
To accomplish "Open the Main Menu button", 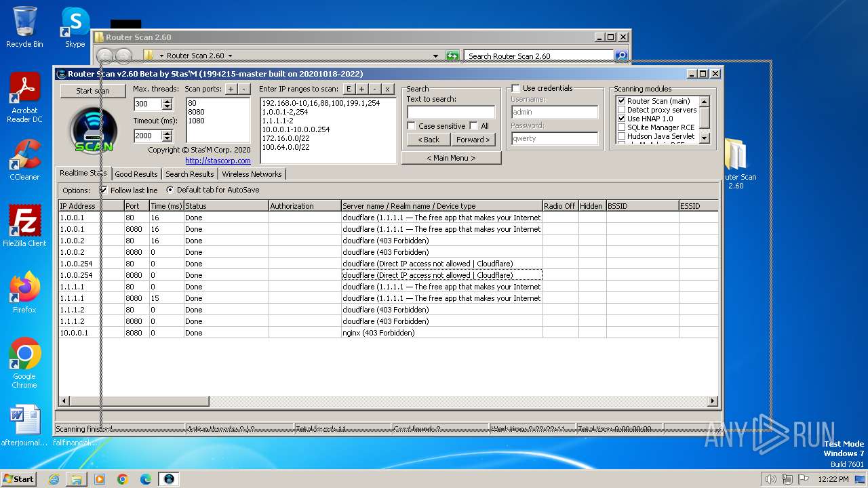I will [x=451, y=158].
